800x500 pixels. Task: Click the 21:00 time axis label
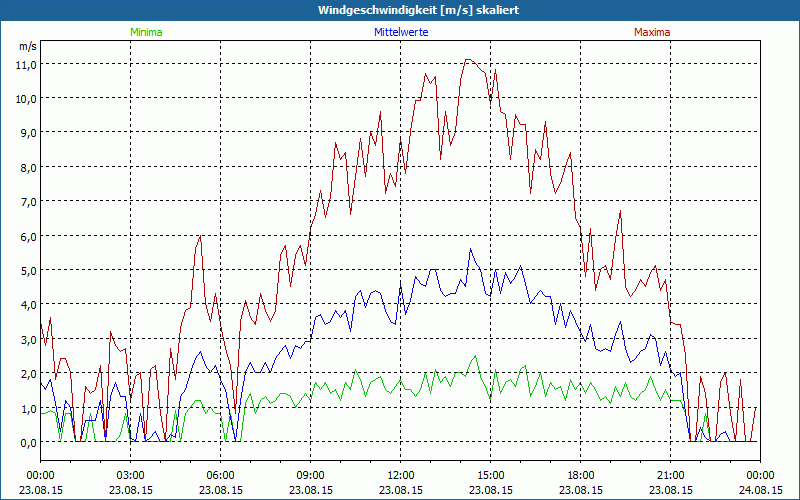[670, 476]
